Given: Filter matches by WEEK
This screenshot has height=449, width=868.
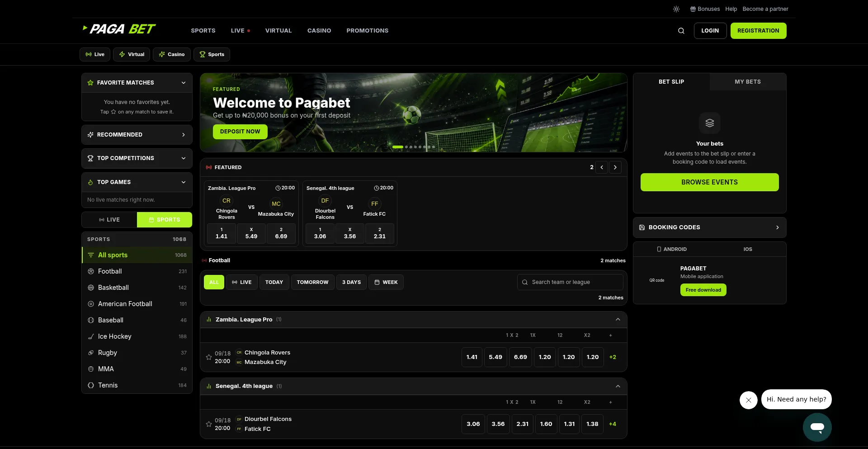Looking at the screenshot, I should 386,282.
